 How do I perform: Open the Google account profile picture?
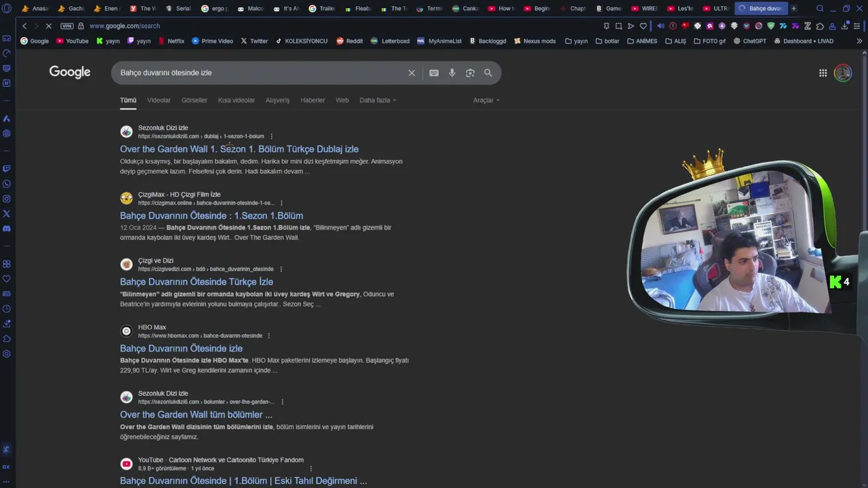pyautogui.click(x=843, y=73)
